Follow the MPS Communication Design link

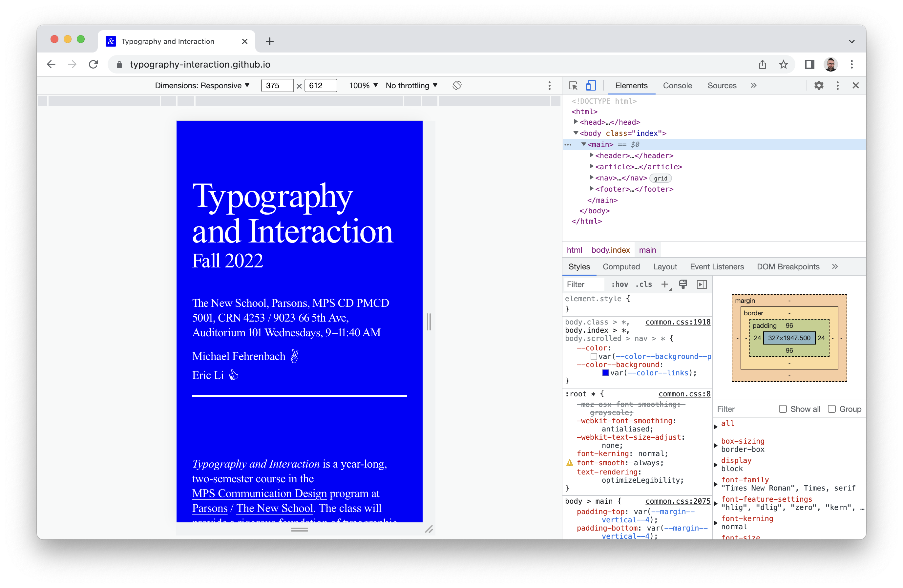(x=259, y=493)
